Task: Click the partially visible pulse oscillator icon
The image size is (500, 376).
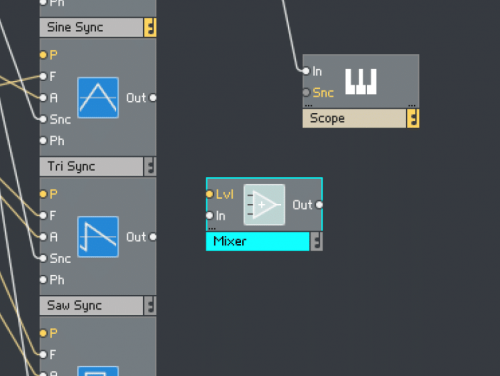Action: pos(98,371)
